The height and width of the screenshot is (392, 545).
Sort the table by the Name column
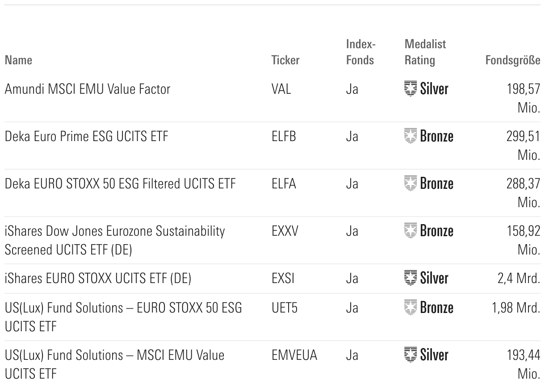(18, 60)
